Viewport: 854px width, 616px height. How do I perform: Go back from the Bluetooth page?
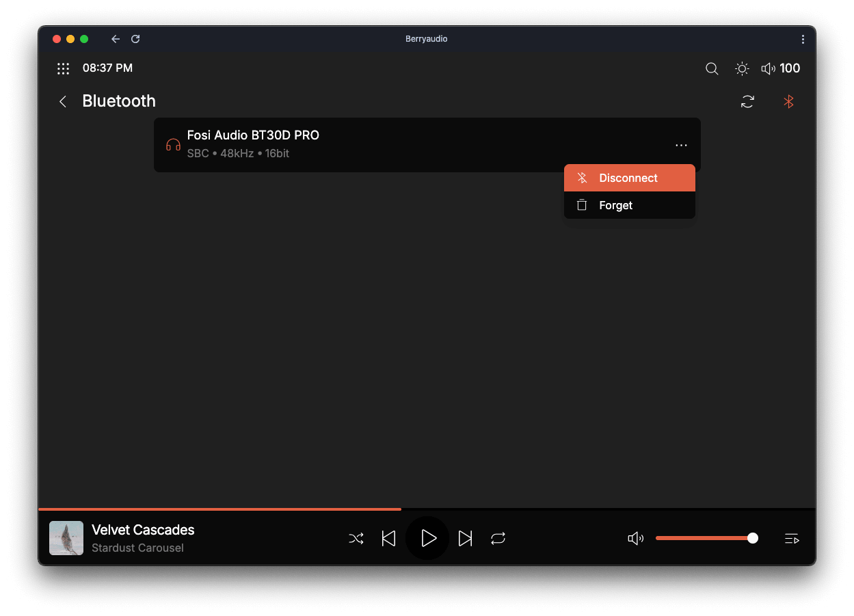coord(63,102)
